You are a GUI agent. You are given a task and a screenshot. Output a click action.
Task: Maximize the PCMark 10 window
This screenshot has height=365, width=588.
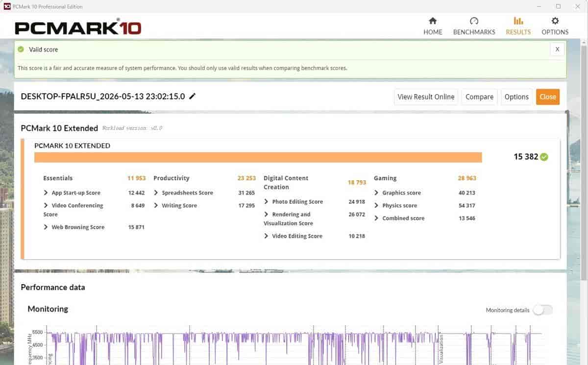click(x=558, y=6)
